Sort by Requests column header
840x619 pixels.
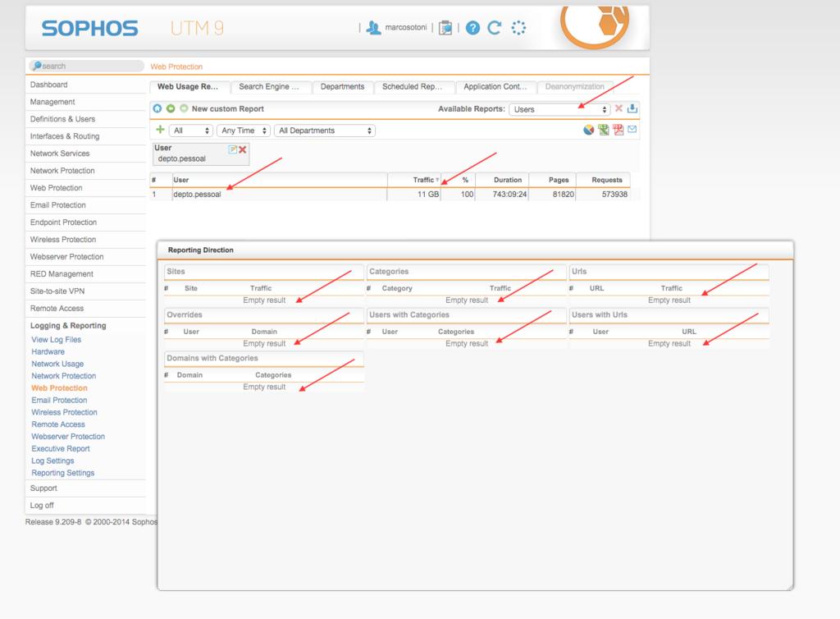(x=607, y=180)
